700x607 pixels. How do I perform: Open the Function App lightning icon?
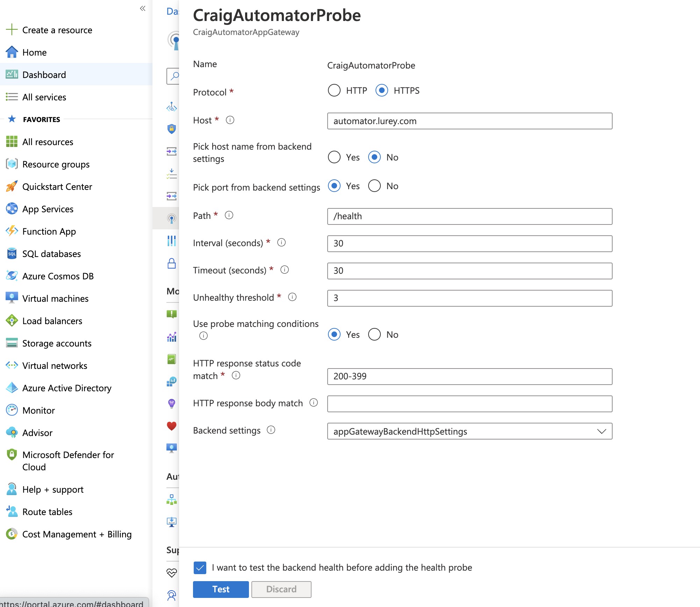point(12,231)
